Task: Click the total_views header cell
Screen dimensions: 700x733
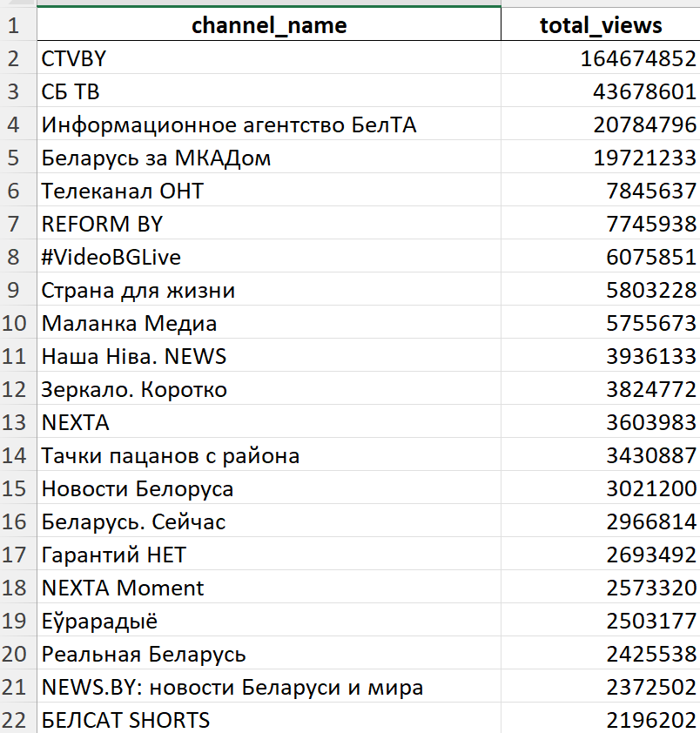Action: pyautogui.click(x=600, y=25)
